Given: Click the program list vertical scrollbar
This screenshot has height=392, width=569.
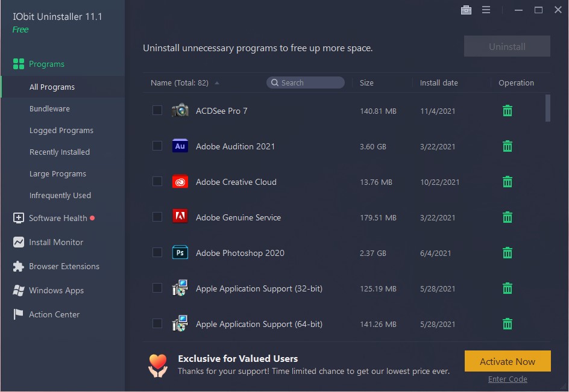Looking at the screenshot, I should 547,108.
